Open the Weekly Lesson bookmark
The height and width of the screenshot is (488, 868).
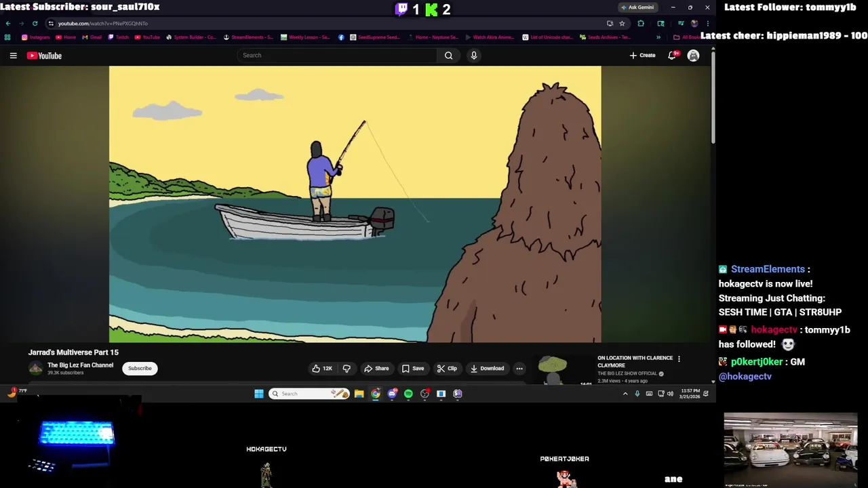click(x=306, y=37)
